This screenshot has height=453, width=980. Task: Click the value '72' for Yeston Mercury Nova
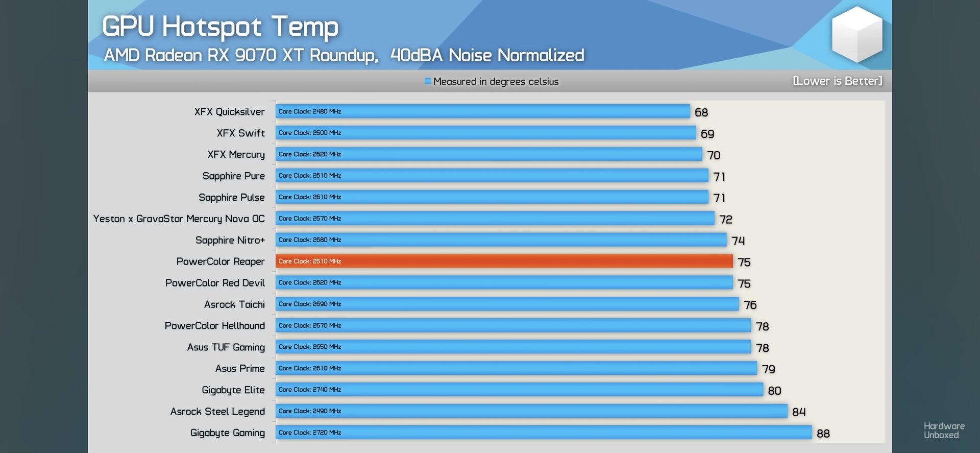click(726, 220)
